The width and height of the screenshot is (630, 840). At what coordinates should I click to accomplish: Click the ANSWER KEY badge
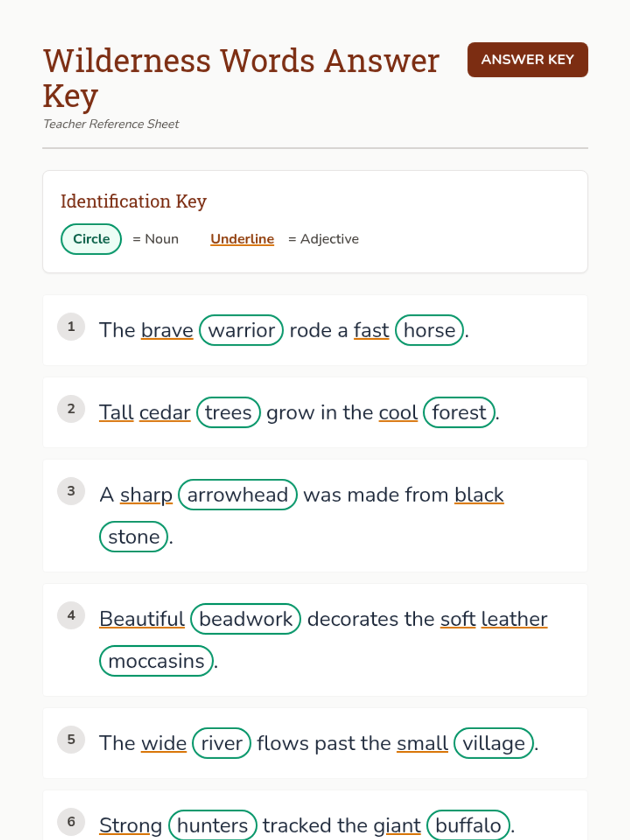[x=527, y=60]
